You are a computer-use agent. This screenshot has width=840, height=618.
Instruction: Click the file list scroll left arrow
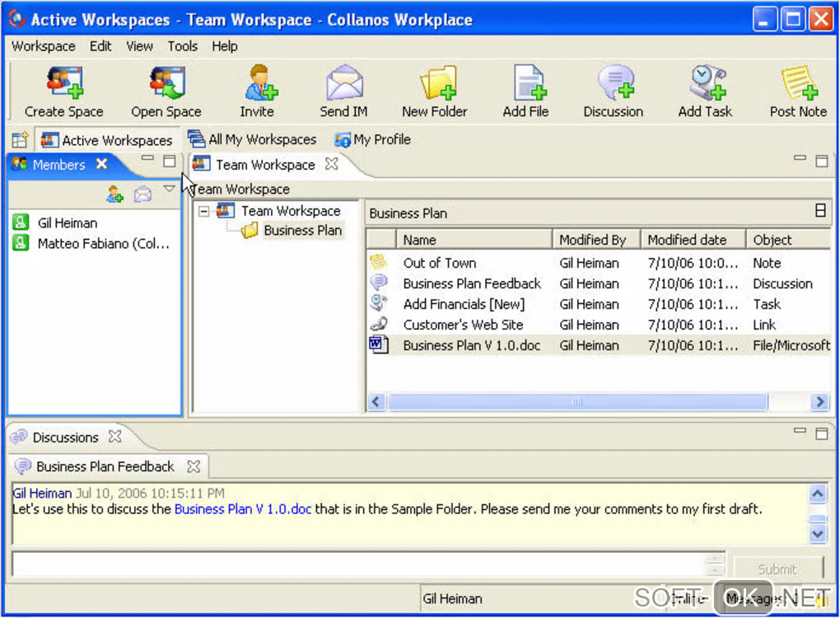click(376, 401)
